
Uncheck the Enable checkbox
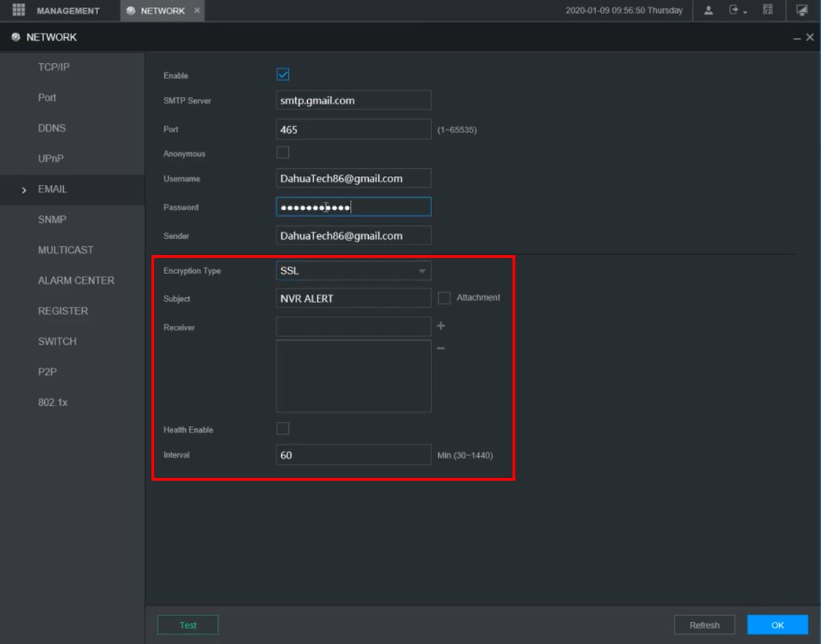(283, 75)
